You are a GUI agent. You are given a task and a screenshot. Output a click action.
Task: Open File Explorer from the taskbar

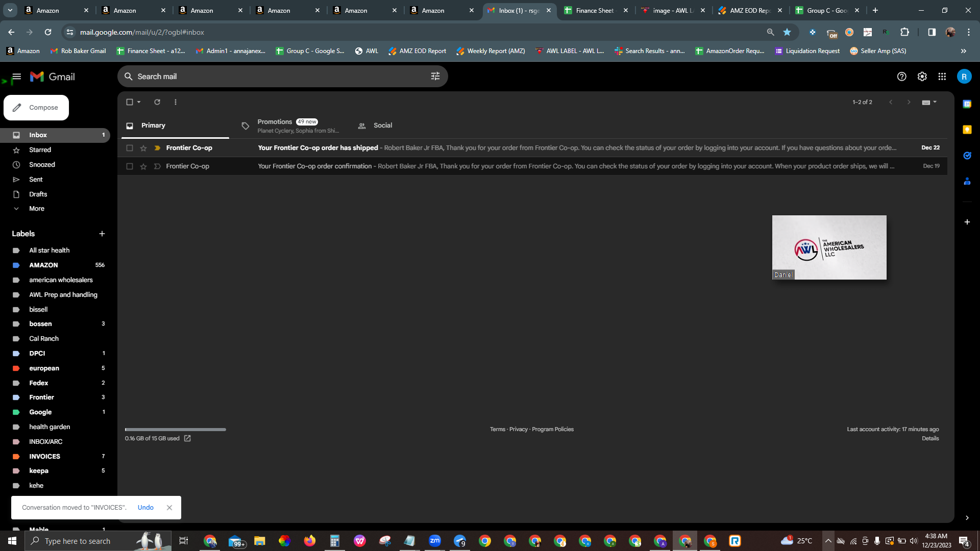coord(260,541)
